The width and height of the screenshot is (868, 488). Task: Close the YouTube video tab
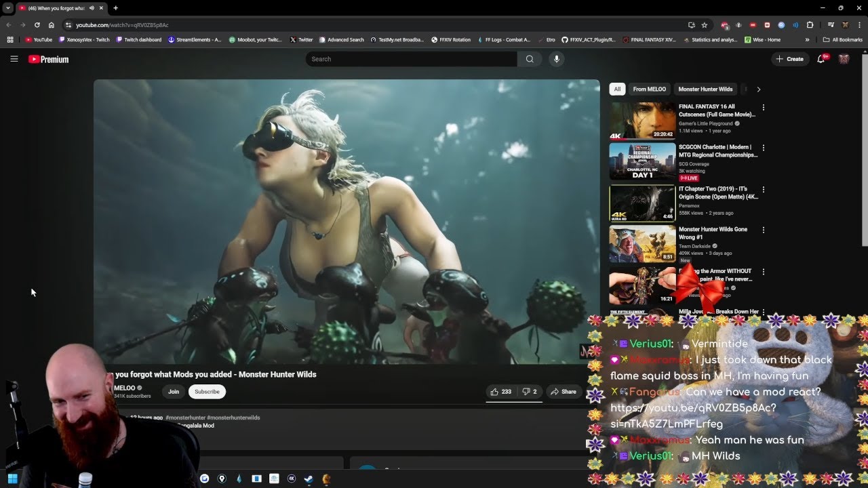[x=102, y=8]
